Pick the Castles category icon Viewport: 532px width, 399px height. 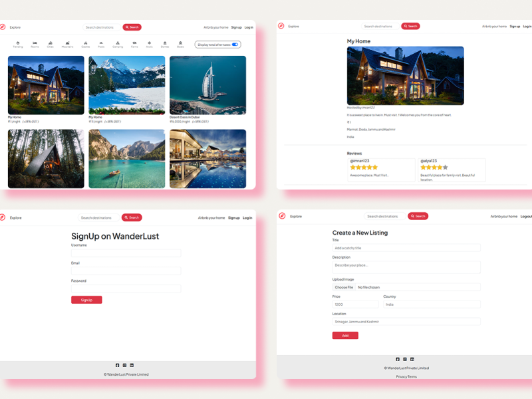click(85, 43)
